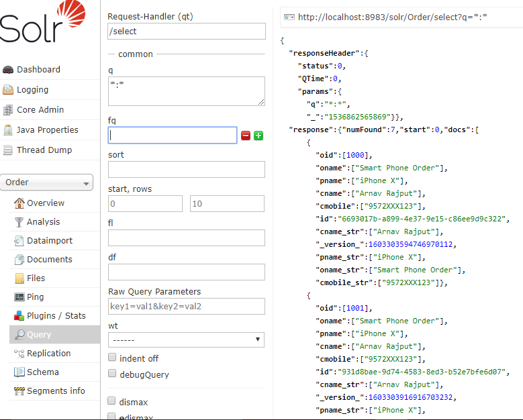Screen dimensions: 523x420
Task: Expand the wt response format dropdown
Action: tap(186, 340)
